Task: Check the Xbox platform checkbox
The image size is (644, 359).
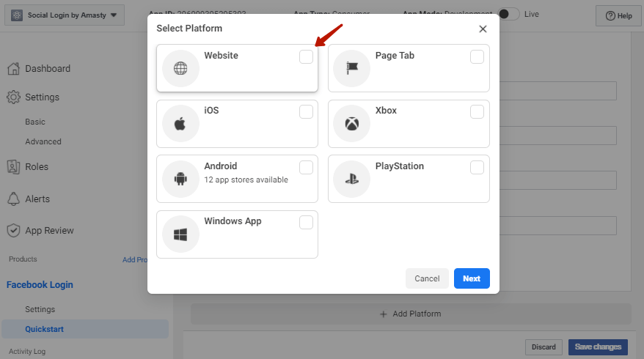Action: pyautogui.click(x=477, y=111)
